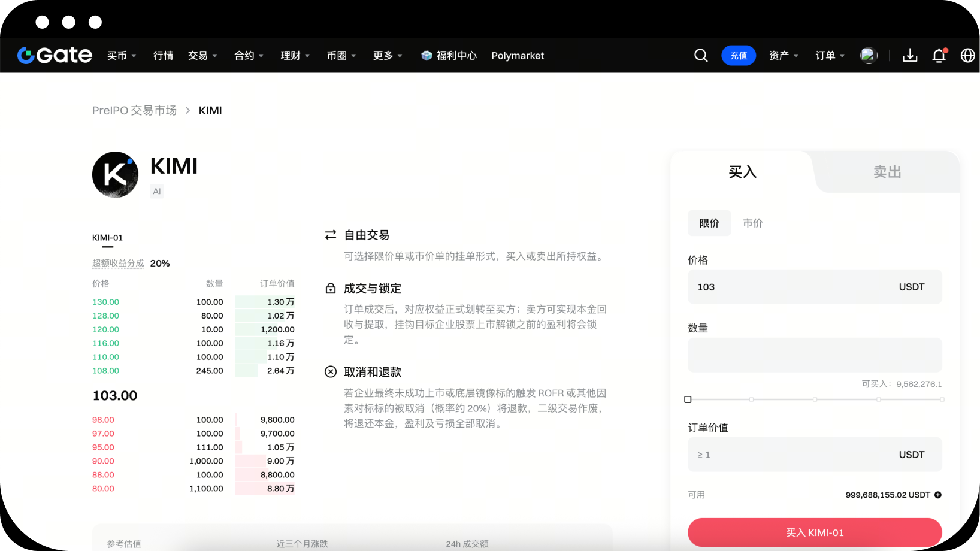The height and width of the screenshot is (551, 980).
Task: Select the 80.00 bid price row
Action: (x=193, y=489)
